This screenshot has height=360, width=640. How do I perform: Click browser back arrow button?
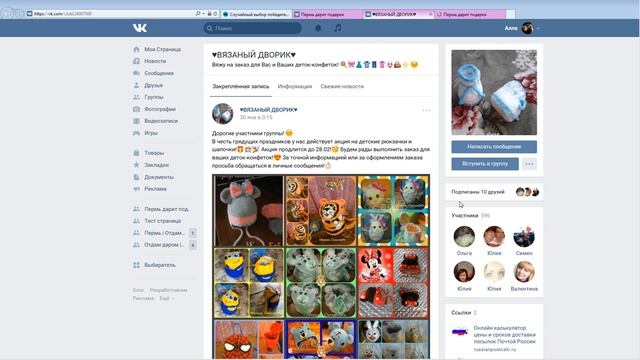coord(7,13)
